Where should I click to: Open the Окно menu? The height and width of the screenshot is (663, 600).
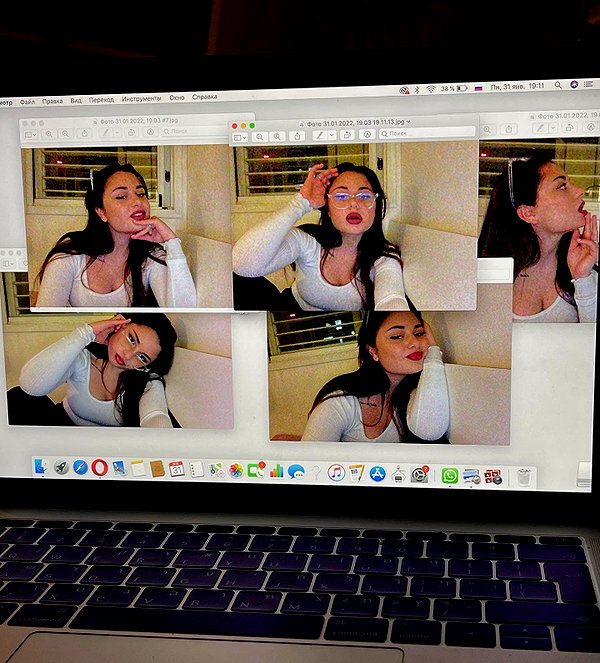pyautogui.click(x=177, y=98)
